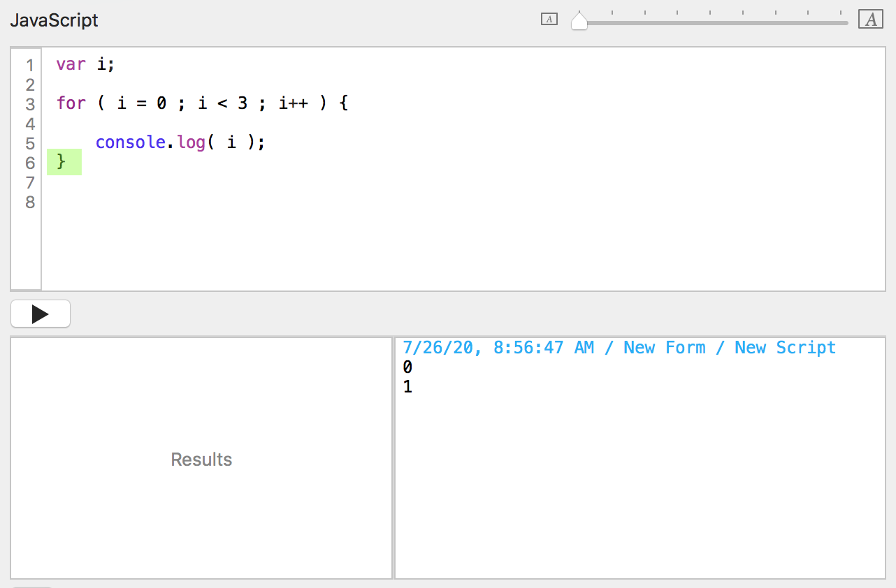The height and width of the screenshot is (588, 896).
Task: Click the 'Results' placeholder pane
Action: pos(201,459)
